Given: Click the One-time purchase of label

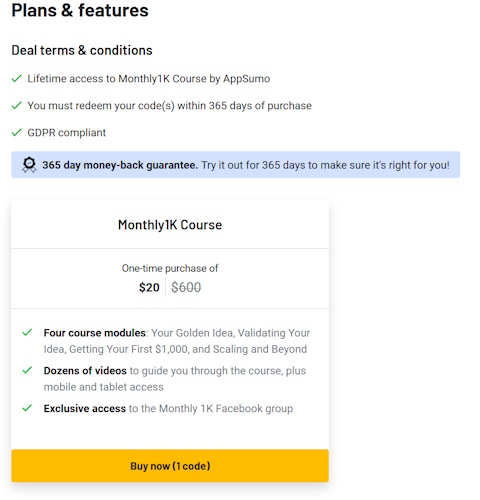Looking at the screenshot, I should coord(170,268).
